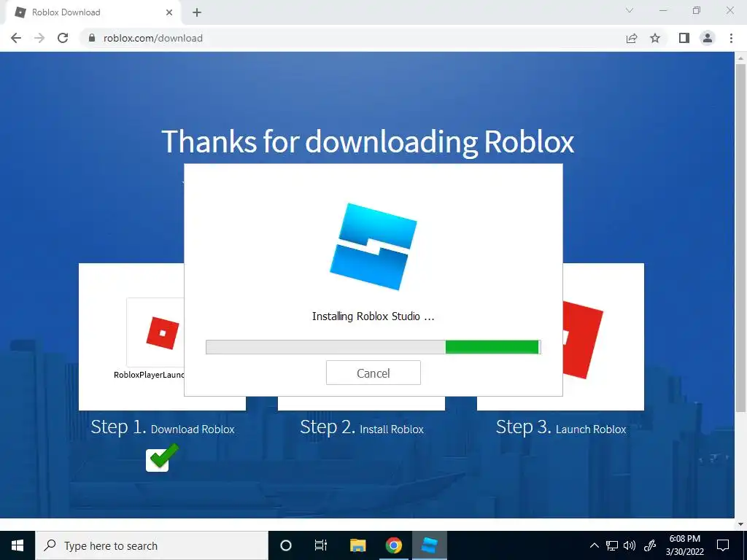Cancel the Roblox Studio installation
This screenshot has height=560, width=747.
point(373,373)
